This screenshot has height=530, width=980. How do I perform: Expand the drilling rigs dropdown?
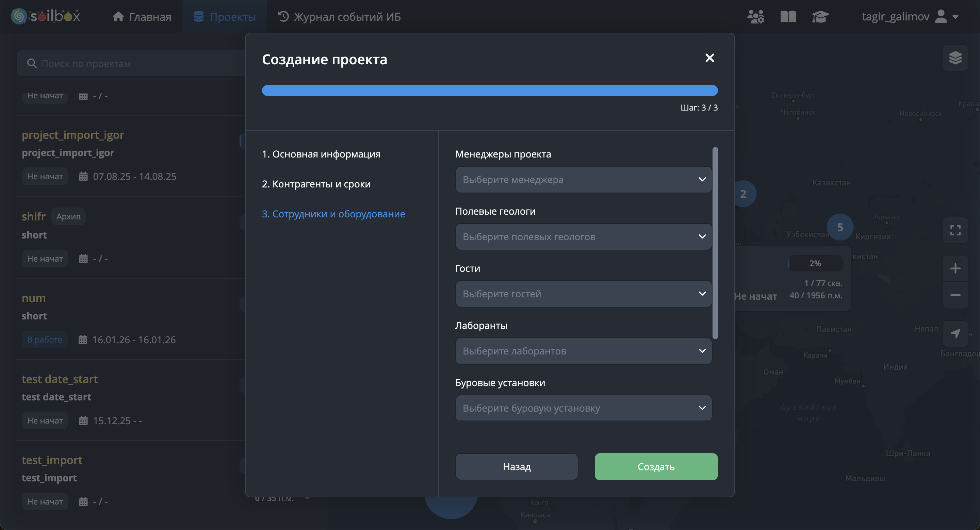click(583, 408)
